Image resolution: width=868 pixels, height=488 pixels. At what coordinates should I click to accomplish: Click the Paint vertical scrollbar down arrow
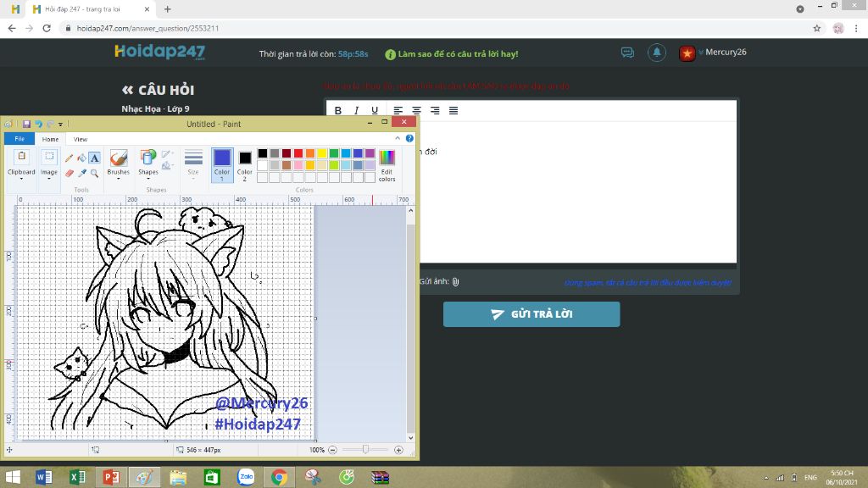411,438
